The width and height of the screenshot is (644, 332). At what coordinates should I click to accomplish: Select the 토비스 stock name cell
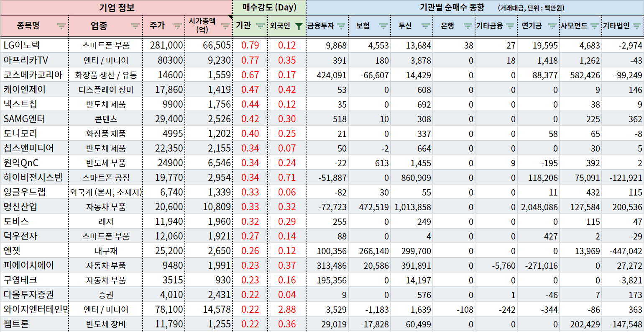(34, 221)
